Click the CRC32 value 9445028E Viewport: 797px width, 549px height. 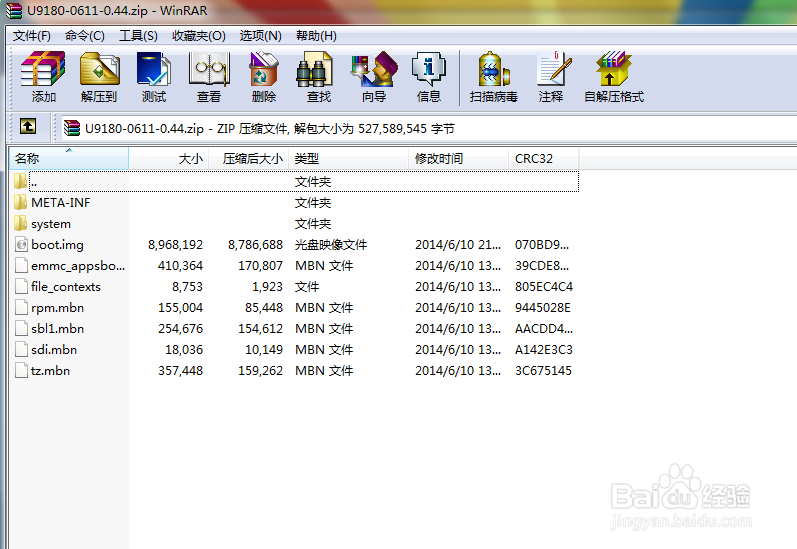[x=543, y=308]
